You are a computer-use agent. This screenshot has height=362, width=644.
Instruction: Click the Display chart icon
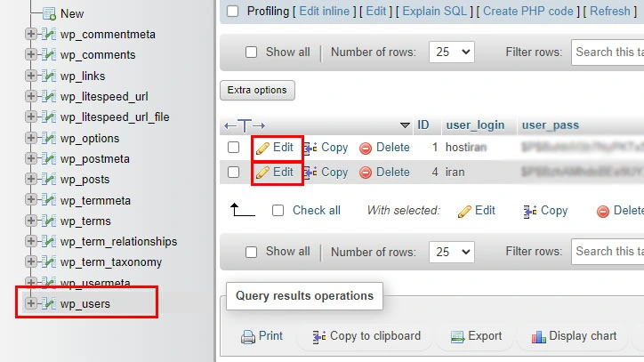[x=538, y=337]
